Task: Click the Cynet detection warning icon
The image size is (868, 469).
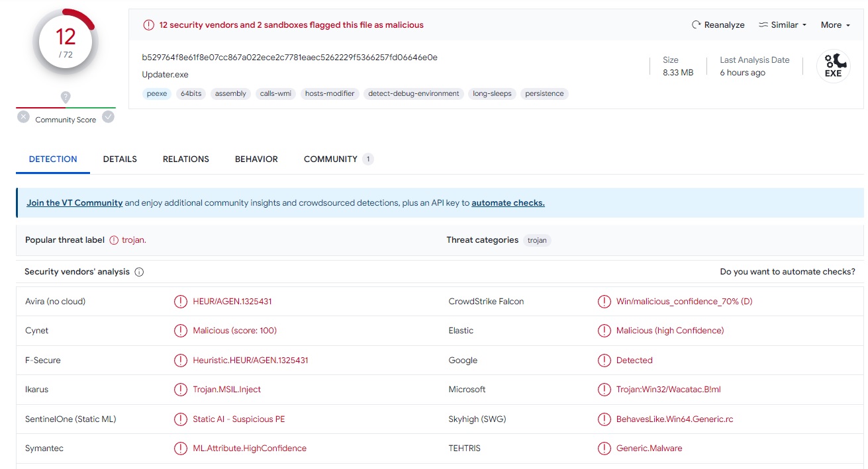Action: click(x=180, y=331)
